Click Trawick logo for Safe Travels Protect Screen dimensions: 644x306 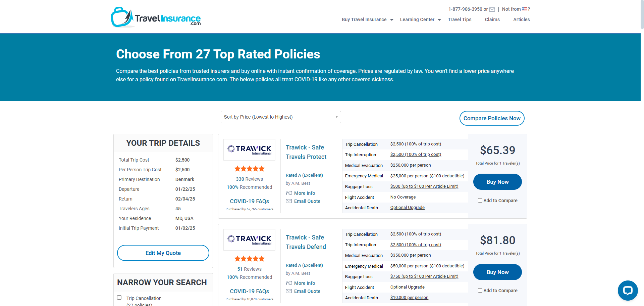pyautogui.click(x=249, y=150)
